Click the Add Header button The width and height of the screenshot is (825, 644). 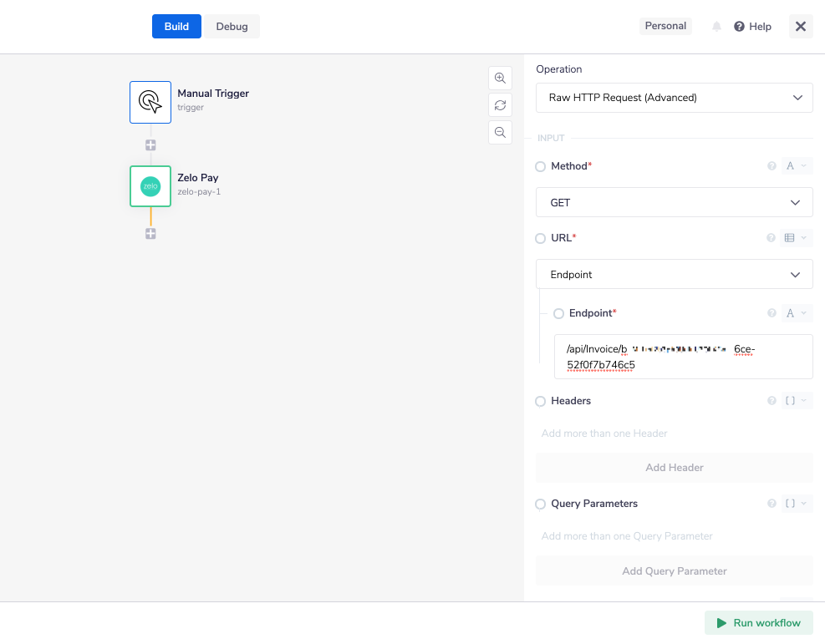pos(674,468)
